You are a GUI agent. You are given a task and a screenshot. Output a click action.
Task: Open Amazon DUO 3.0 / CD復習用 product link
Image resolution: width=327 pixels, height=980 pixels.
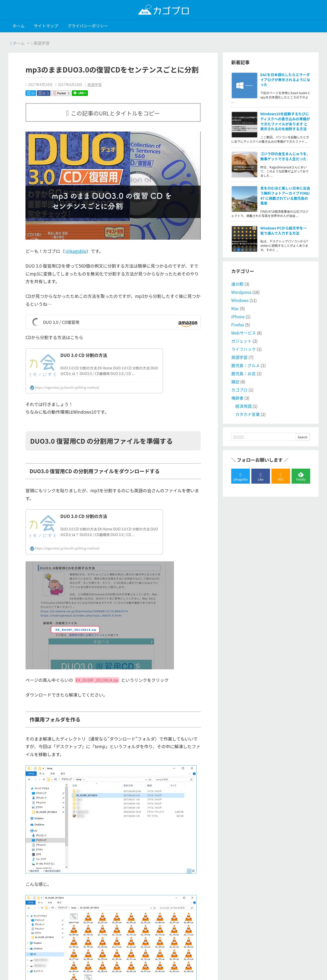[61, 322]
